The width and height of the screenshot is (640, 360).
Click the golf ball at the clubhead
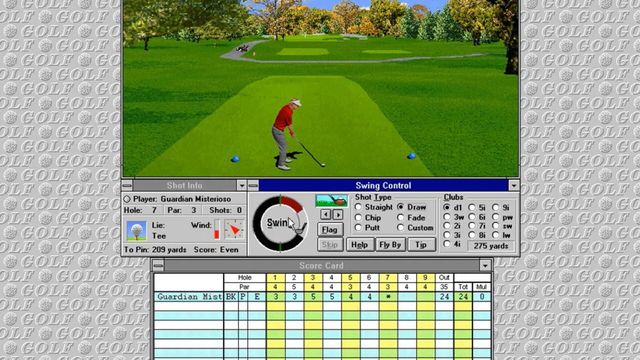pyautogui.click(x=323, y=165)
